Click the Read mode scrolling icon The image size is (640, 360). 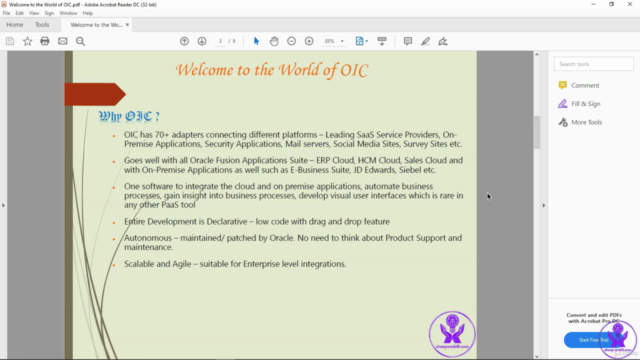pyautogui.click(x=382, y=41)
